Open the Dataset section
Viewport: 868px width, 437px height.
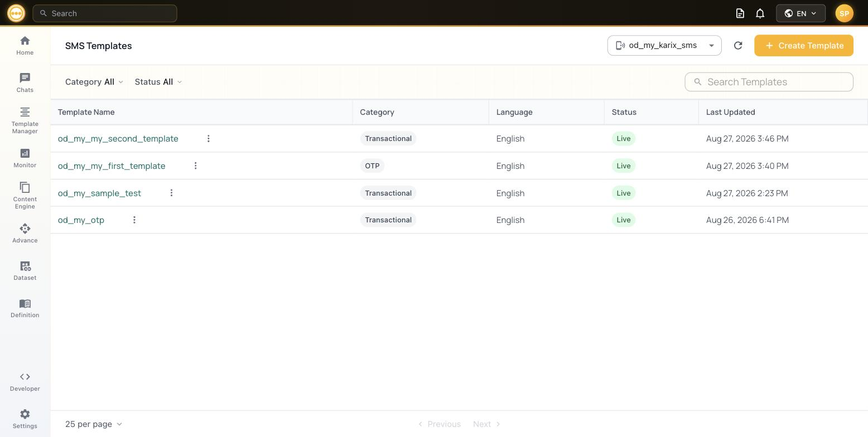click(25, 271)
